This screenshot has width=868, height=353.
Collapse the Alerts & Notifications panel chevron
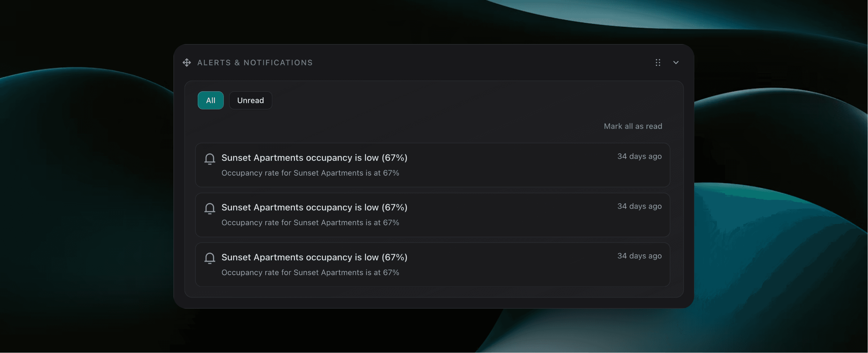pos(676,63)
